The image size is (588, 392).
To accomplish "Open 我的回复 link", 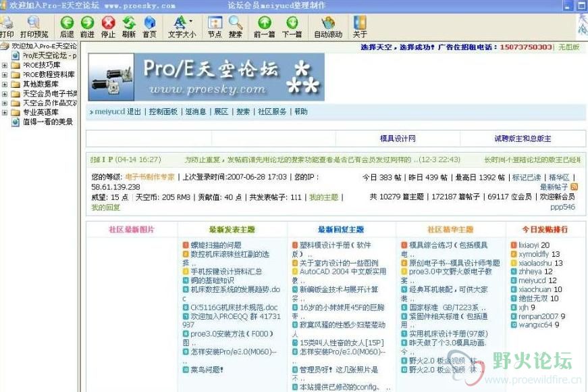I will (106, 207).
